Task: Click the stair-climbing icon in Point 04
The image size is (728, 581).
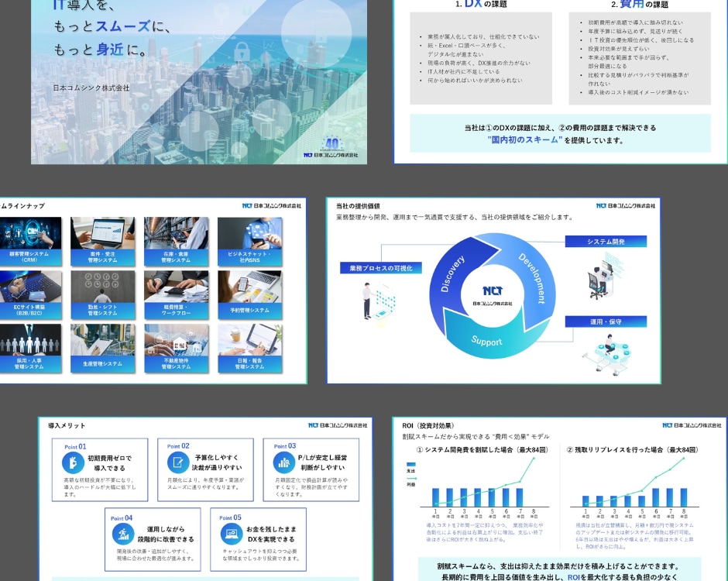Action: (x=123, y=534)
